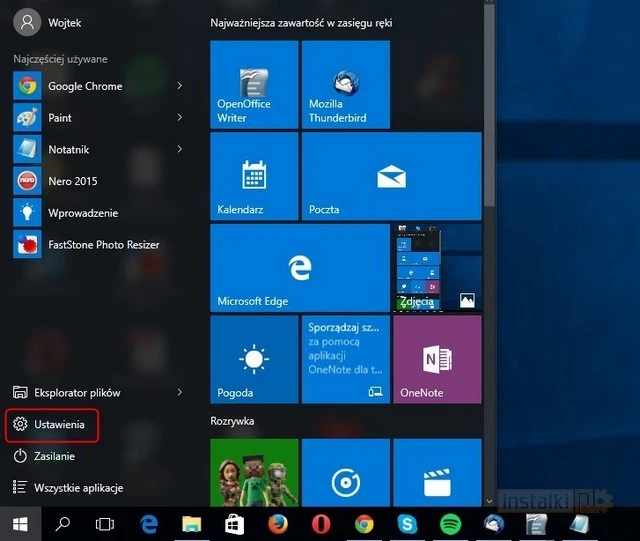The height and width of the screenshot is (541, 640).
Task: Expand the Eksplorator plików submenu arrow
Action: click(180, 393)
